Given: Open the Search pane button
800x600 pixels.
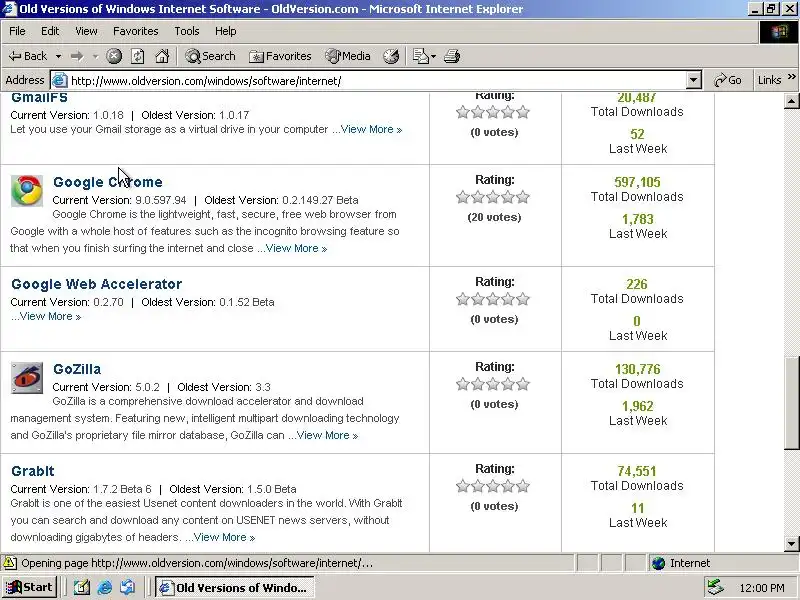Looking at the screenshot, I should [210, 56].
